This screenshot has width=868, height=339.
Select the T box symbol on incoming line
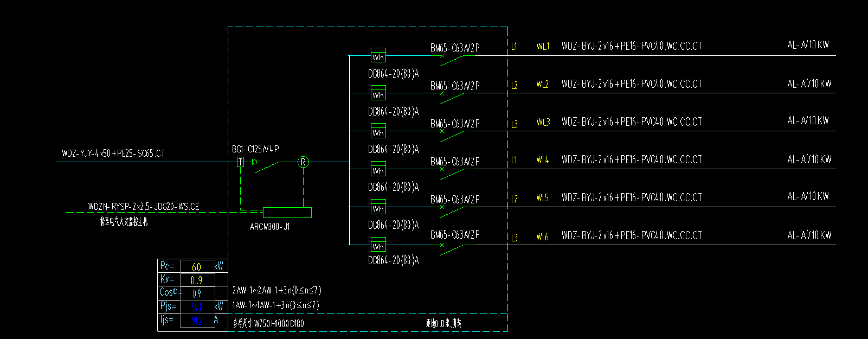pyautogui.click(x=240, y=162)
